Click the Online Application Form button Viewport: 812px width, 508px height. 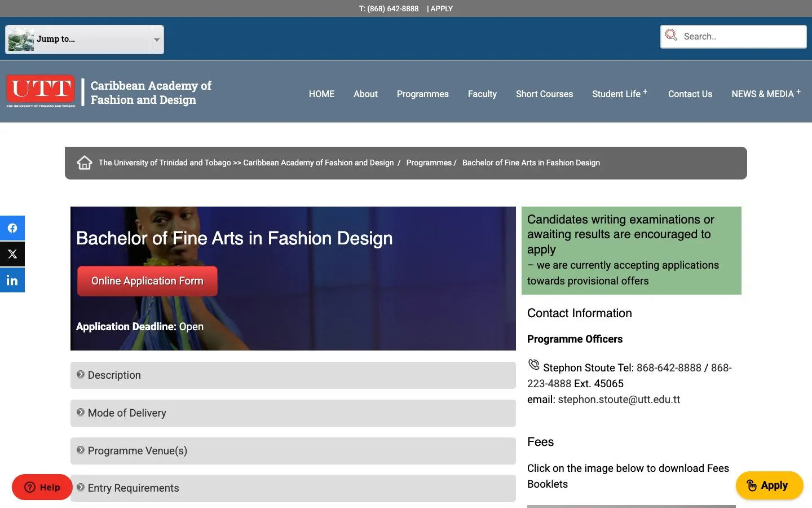click(x=147, y=281)
